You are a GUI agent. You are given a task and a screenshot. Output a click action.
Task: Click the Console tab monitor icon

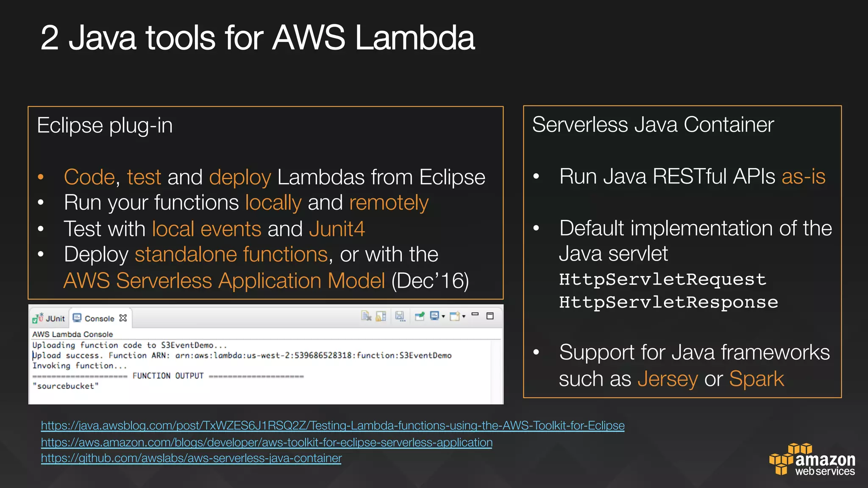pyautogui.click(x=77, y=318)
